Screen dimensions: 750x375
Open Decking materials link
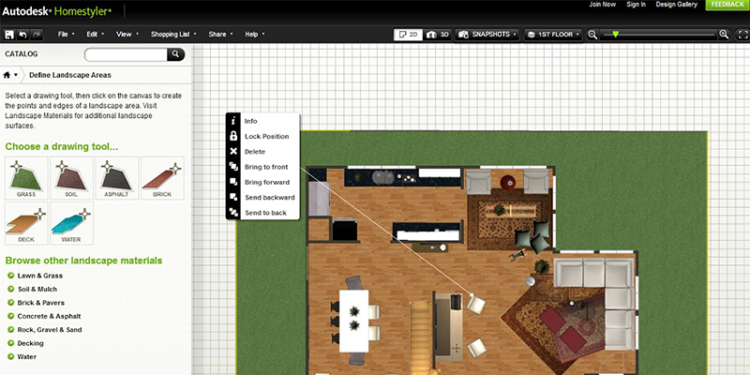[31, 343]
